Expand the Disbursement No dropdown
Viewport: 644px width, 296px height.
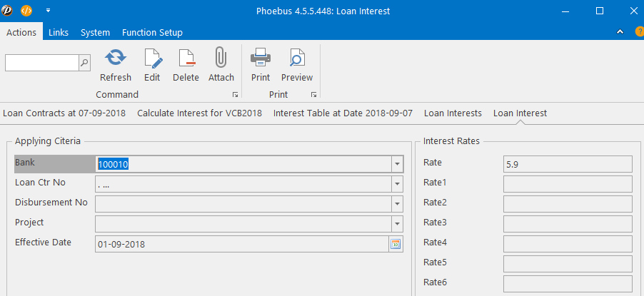point(396,204)
